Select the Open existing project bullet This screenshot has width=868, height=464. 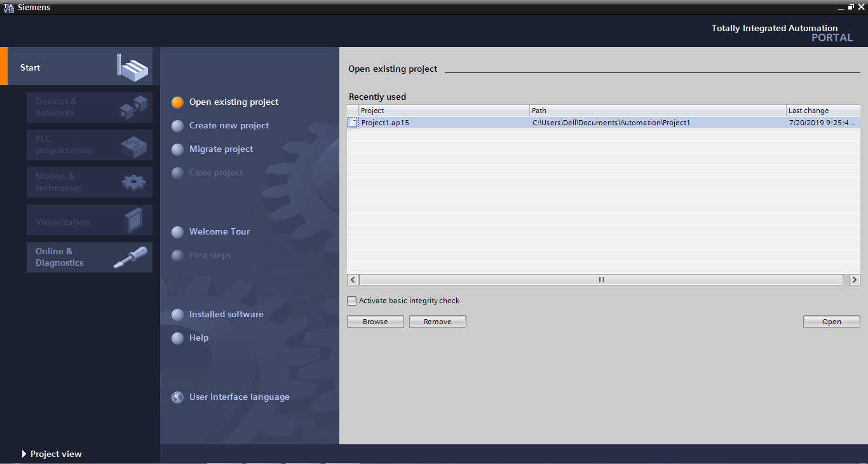(x=178, y=102)
